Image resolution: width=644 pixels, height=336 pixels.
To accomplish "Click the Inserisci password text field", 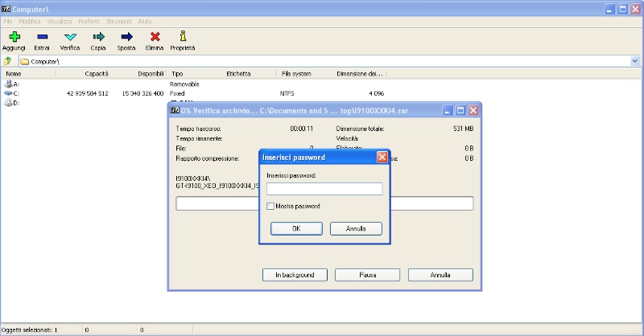I will 324,189.
